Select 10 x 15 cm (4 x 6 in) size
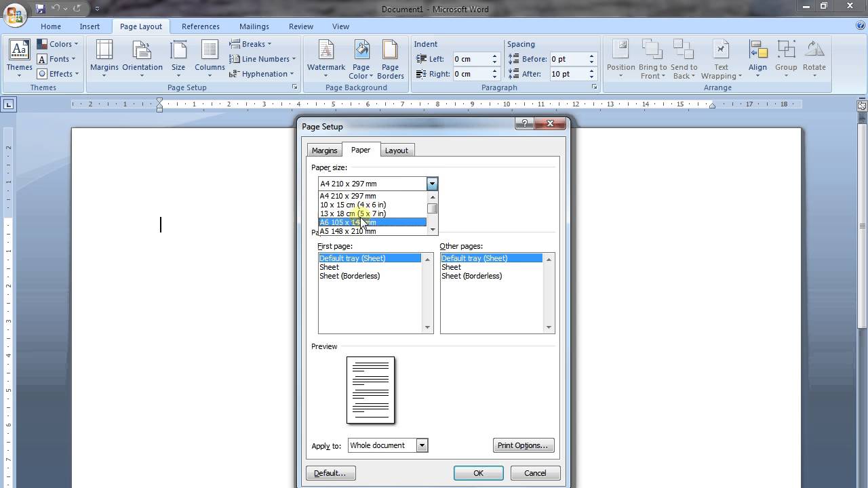The image size is (868, 488). pos(372,205)
